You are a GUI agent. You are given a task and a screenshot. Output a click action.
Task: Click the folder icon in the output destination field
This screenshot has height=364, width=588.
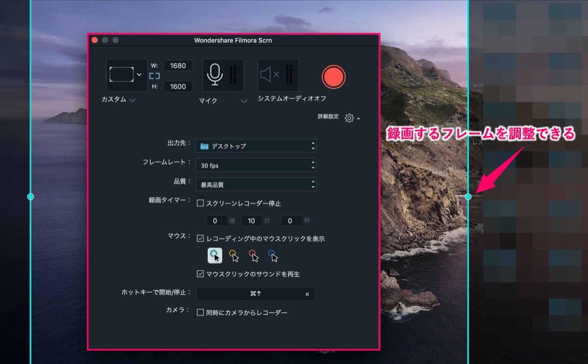pos(204,146)
